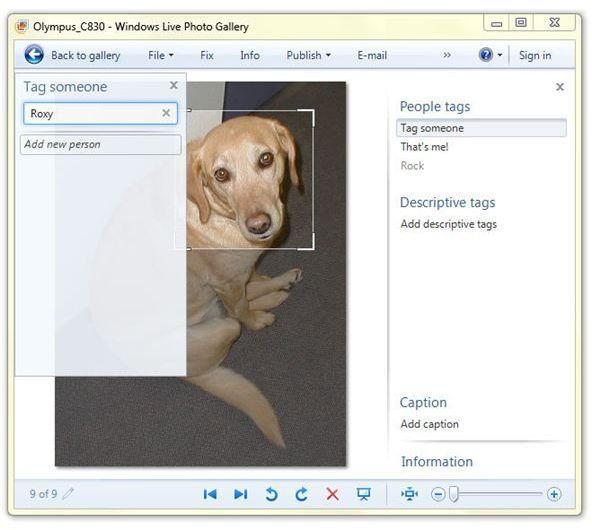
Task: Clear the Roxy name field
Action: (x=166, y=113)
